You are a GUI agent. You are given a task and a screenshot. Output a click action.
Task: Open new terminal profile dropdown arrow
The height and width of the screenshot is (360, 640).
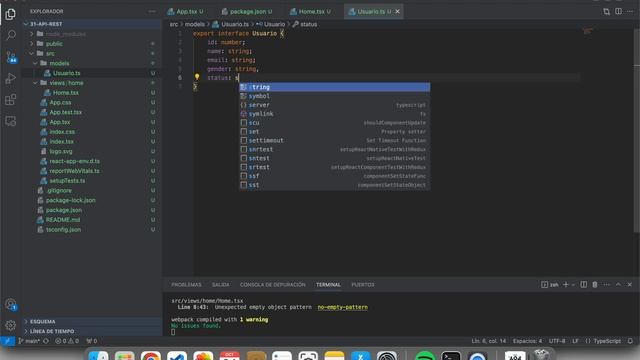pyautogui.click(x=573, y=284)
